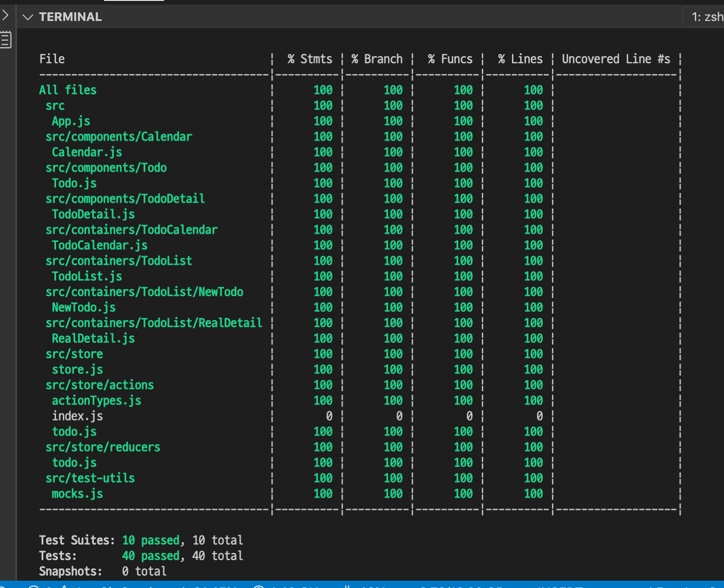
Task: Select the uncovered 'index.js' file name
Action: pyautogui.click(x=78, y=416)
